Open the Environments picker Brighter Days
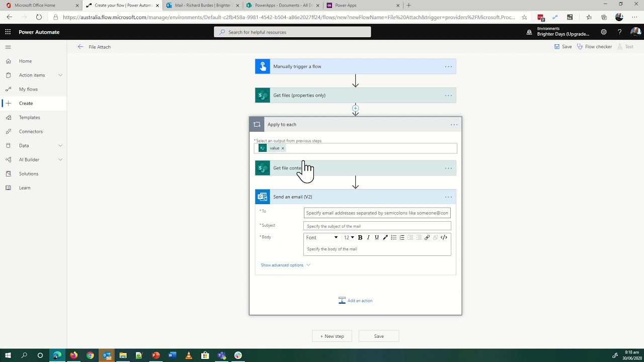The width and height of the screenshot is (644, 362). tap(558, 32)
